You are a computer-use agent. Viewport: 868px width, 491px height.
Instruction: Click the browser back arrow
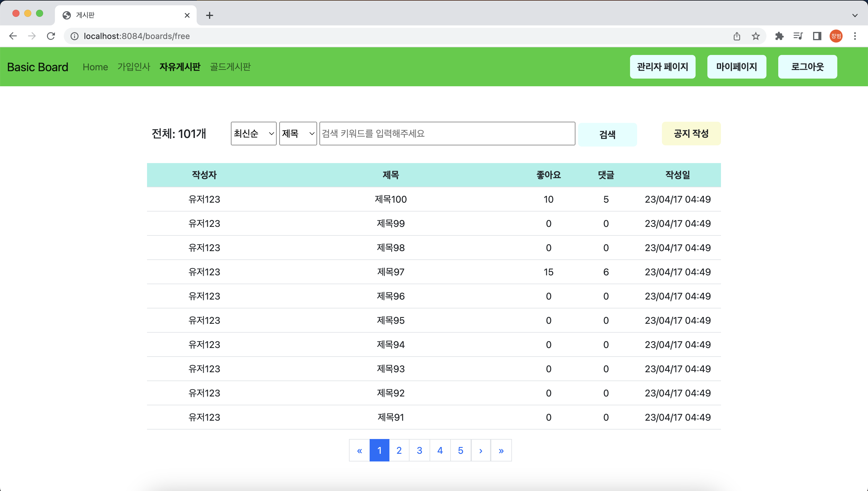click(x=13, y=36)
